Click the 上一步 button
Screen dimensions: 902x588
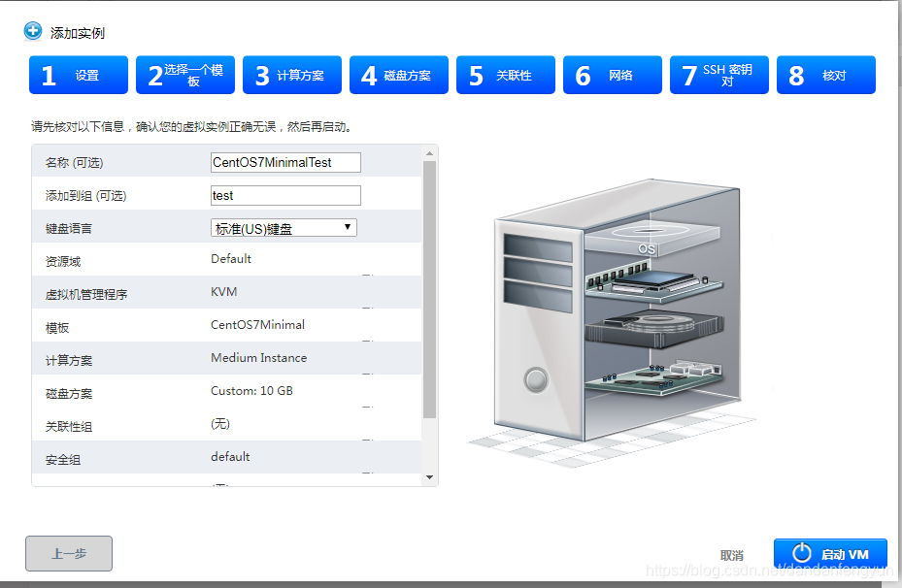click(x=68, y=554)
